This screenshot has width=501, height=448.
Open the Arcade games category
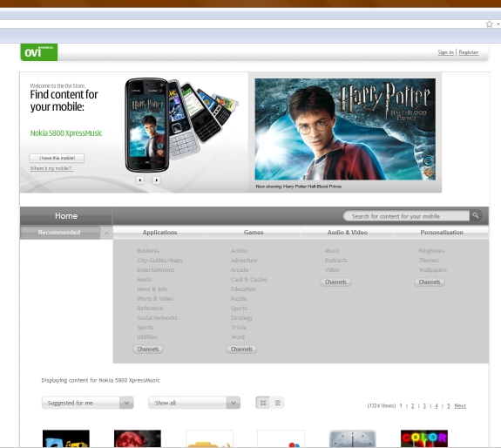(240, 270)
